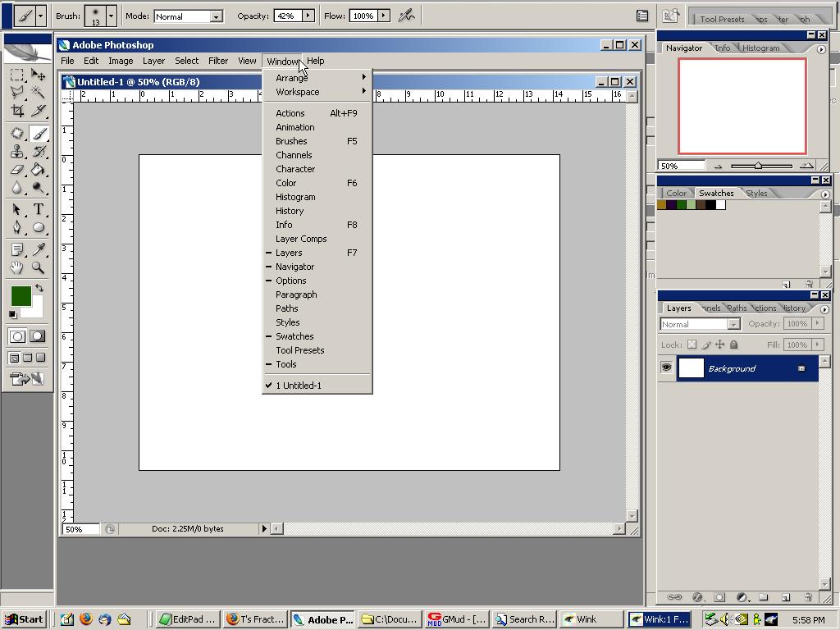840x630 pixels.
Task: Select the Type tool
Action: tap(39, 209)
